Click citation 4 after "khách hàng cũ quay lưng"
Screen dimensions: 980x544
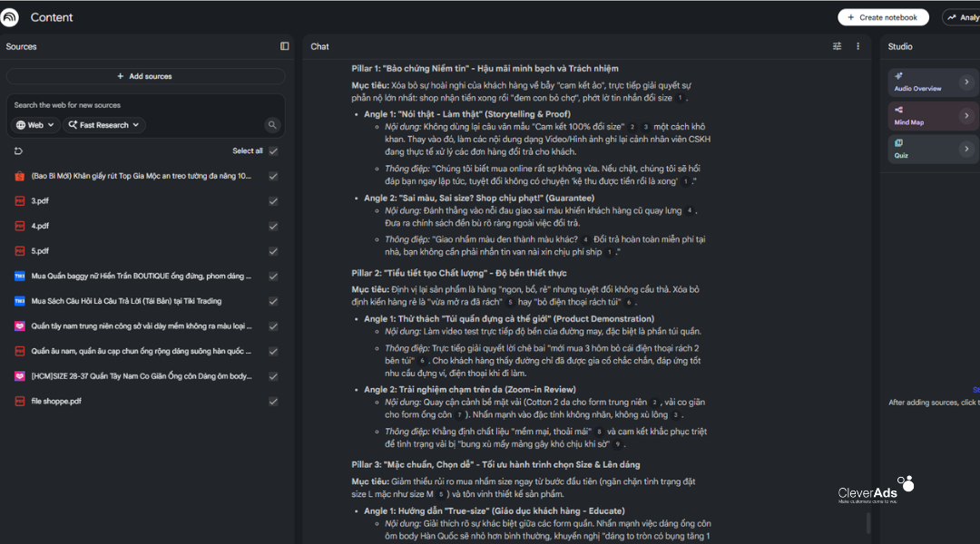pos(690,210)
